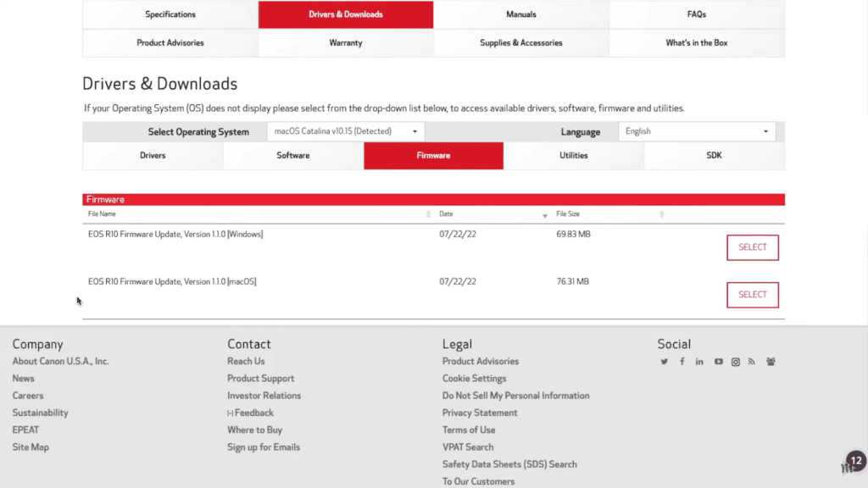Select the Drivers & Downloads tab
Viewport: 868px width, 488px height.
pyautogui.click(x=346, y=14)
